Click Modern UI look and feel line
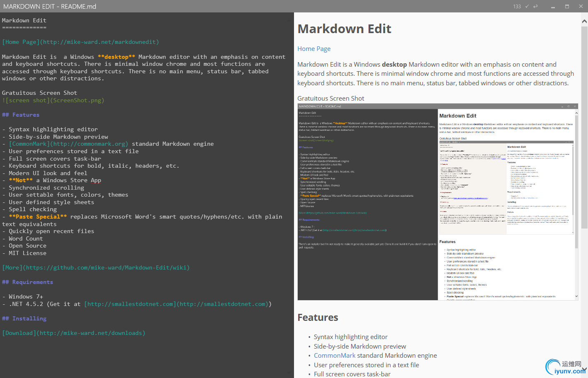The width and height of the screenshot is (588, 378). click(45, 173)
